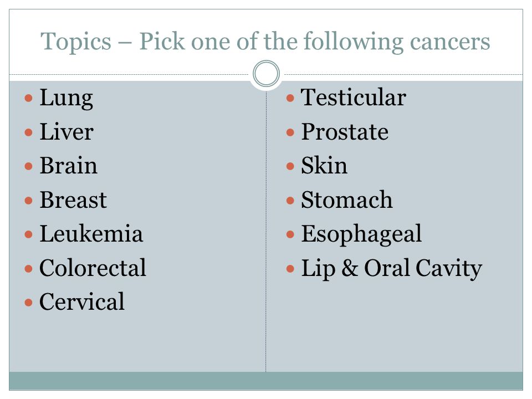Select the Liver list item
The height and width of the screenshot is (399, 532).
pos(66,132)
